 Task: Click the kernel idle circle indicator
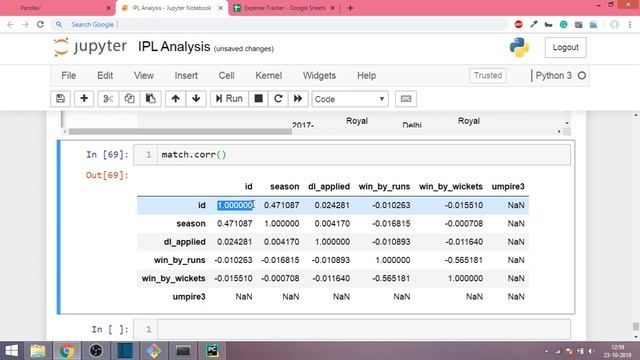coord(582,76)
